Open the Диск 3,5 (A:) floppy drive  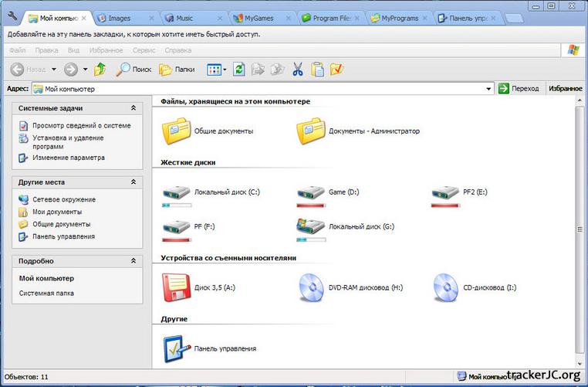click(177, 287)
